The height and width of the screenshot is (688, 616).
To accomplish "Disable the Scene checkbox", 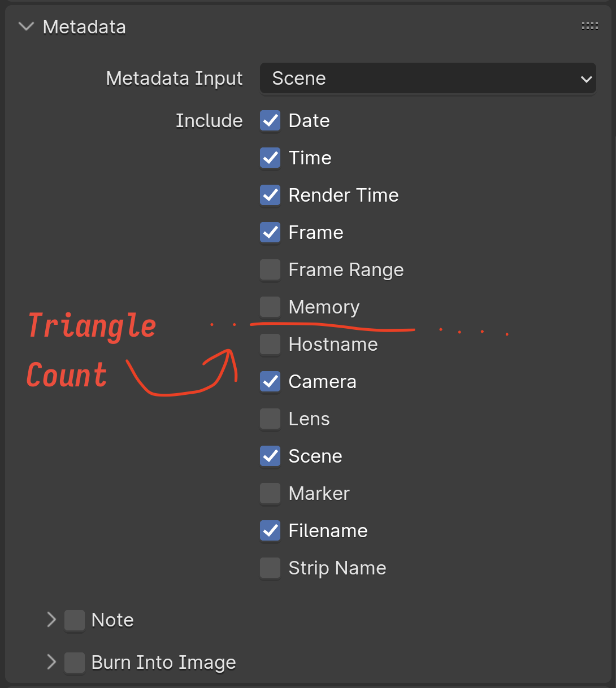I will (x=270, y=456).
